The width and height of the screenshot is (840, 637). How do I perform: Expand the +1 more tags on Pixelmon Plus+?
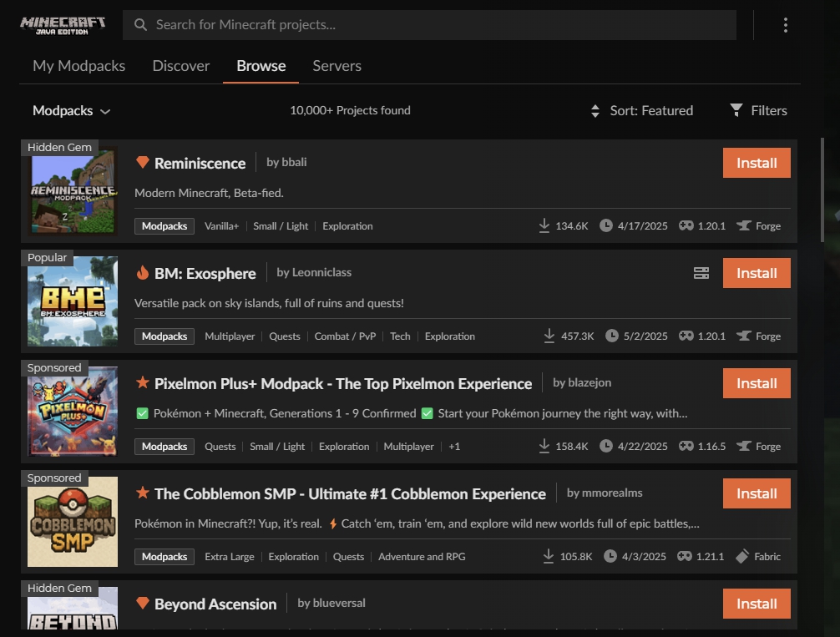[454, 447]
